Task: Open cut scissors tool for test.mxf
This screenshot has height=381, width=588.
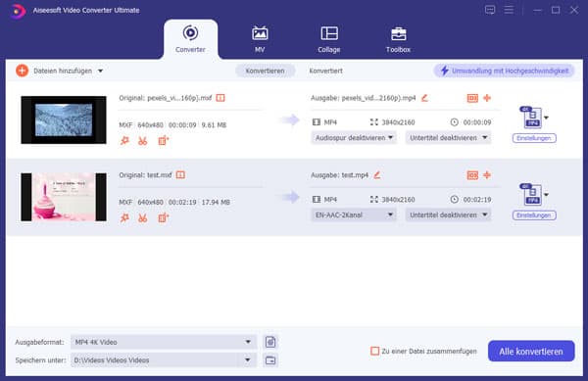Action: click(143, 218)
